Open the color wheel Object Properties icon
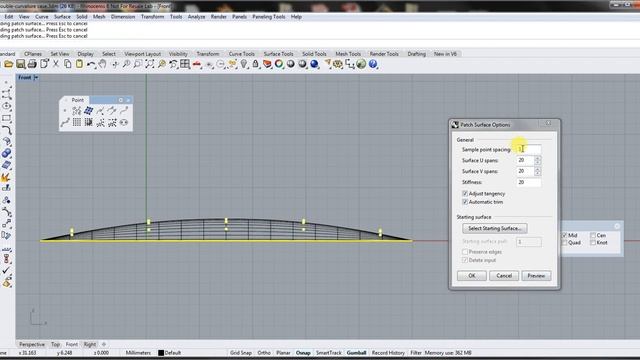 point(279,64)
